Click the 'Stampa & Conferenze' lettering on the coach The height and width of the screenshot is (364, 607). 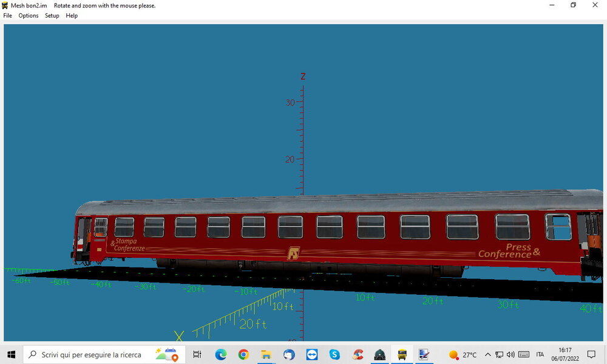click(127, 244)
